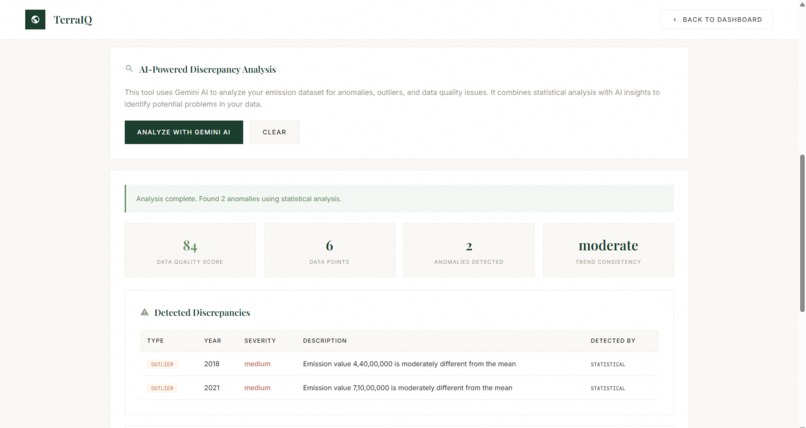
Task: Go back via Back to Dashboard button
Action: (717, 20)
